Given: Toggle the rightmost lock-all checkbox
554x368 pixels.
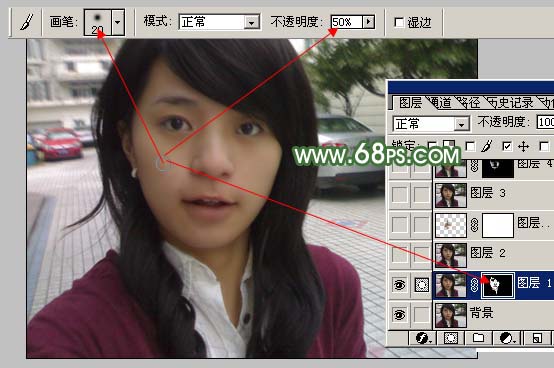Looking at the screenshot, I should tap(544, 146).
